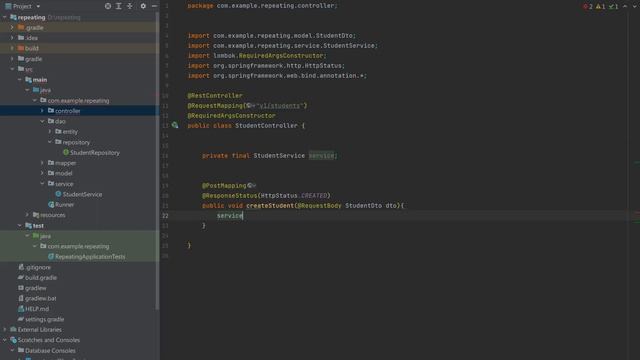Hide the Project tool window
The width and height of the screenshot is (640, 360).
pos(154,6)
